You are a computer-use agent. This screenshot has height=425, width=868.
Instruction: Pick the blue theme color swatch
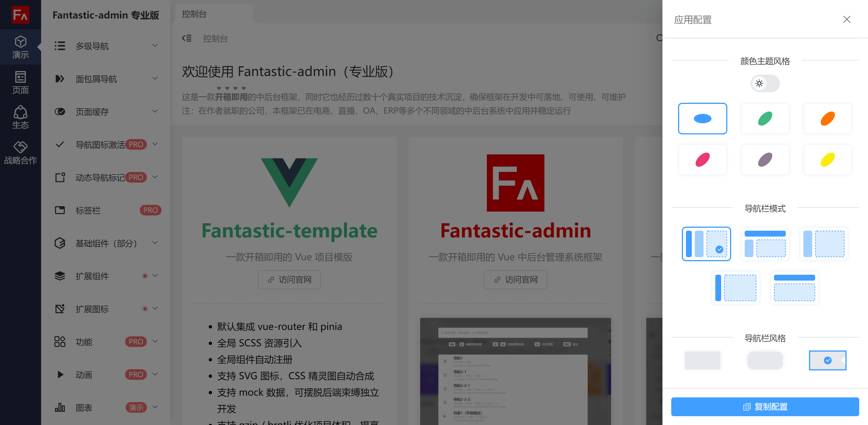tap(703, 119)
